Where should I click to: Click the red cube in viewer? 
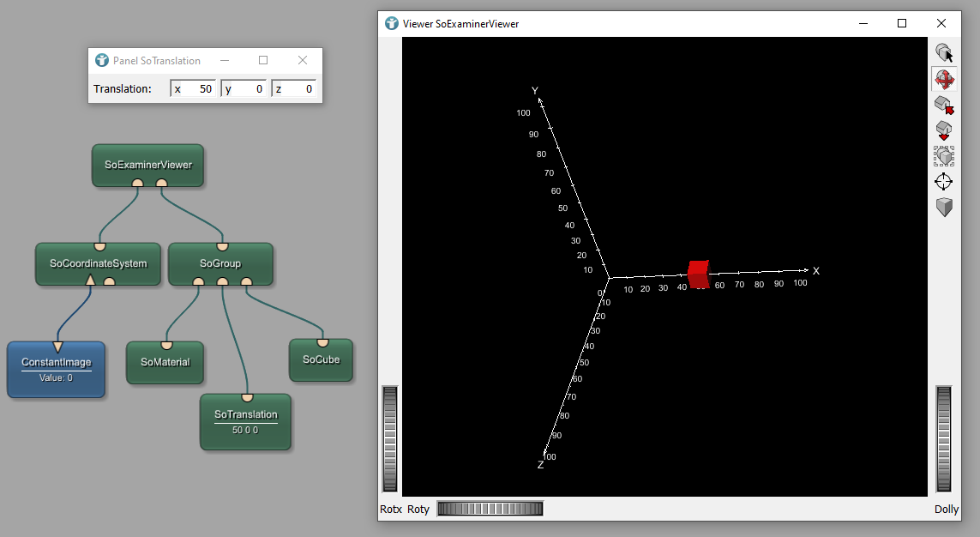pyautogui.click(x=698, y=274)
